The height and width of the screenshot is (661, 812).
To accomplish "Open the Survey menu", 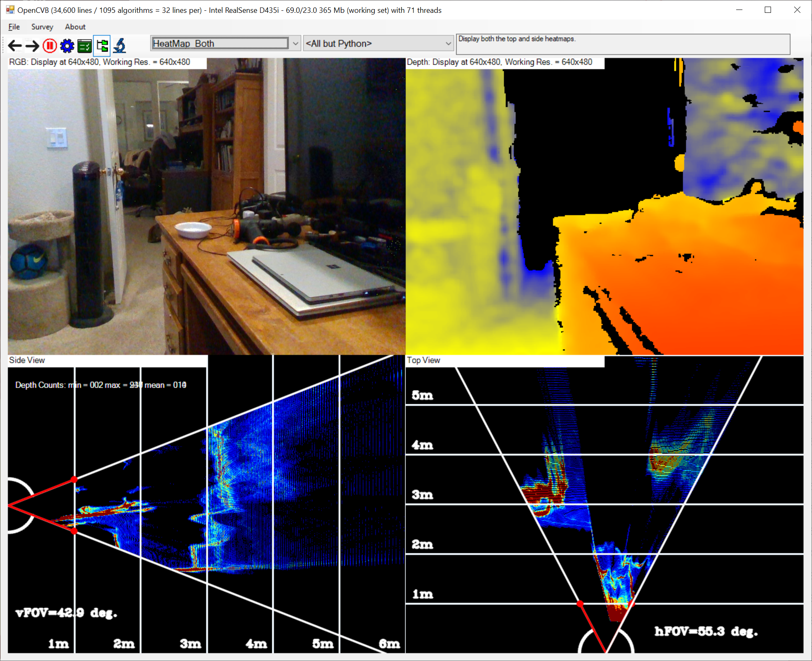I will [x=42, y=27].
